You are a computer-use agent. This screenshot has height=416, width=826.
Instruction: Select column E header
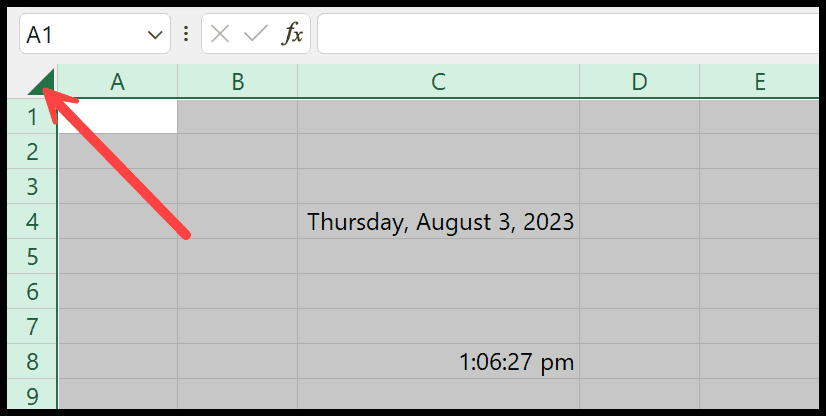click(759, 82)
